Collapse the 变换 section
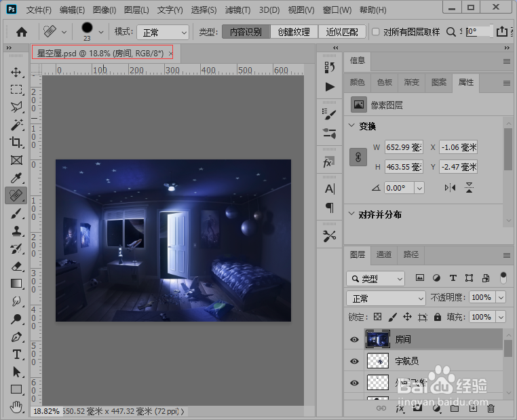This screenshot has height=420, width=517. 351,126
